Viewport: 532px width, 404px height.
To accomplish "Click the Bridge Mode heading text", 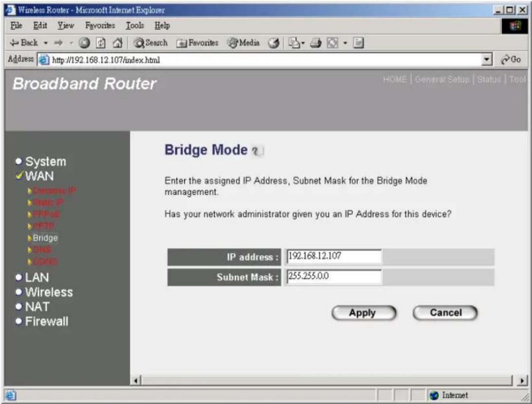I will point(206,150).
